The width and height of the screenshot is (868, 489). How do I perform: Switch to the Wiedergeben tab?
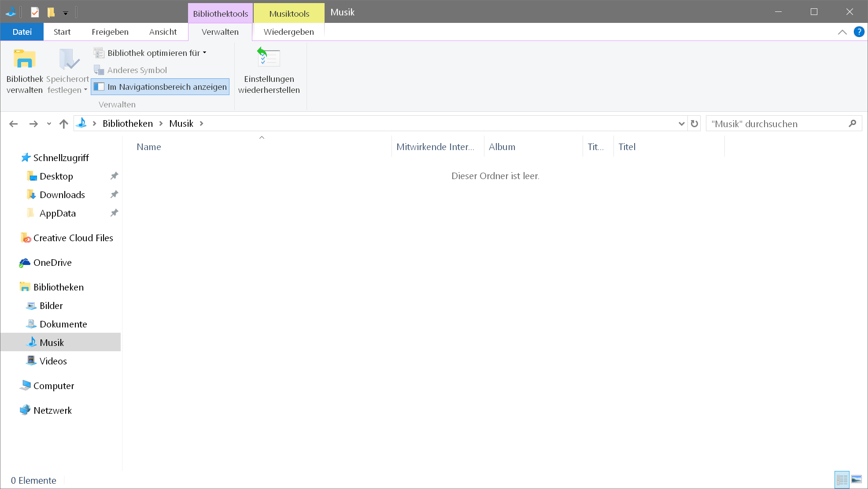coord(288,32)
